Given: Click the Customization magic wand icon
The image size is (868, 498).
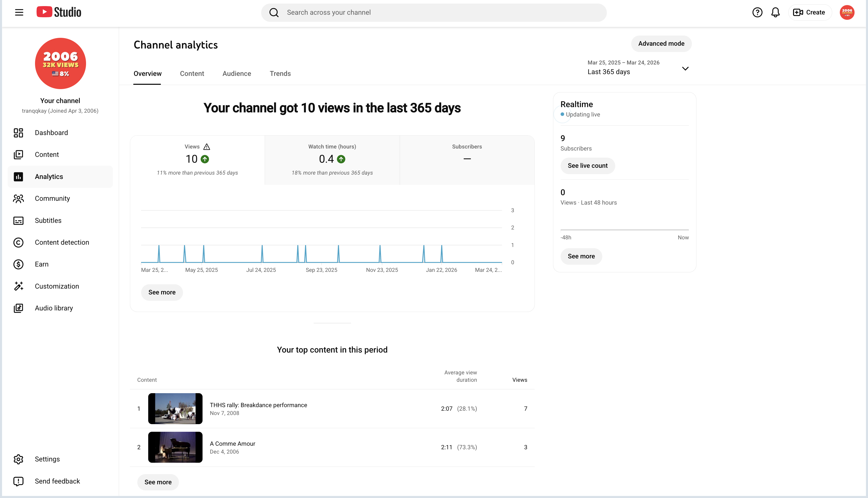Looking at the screenshot, I should [x=19, y=286].
